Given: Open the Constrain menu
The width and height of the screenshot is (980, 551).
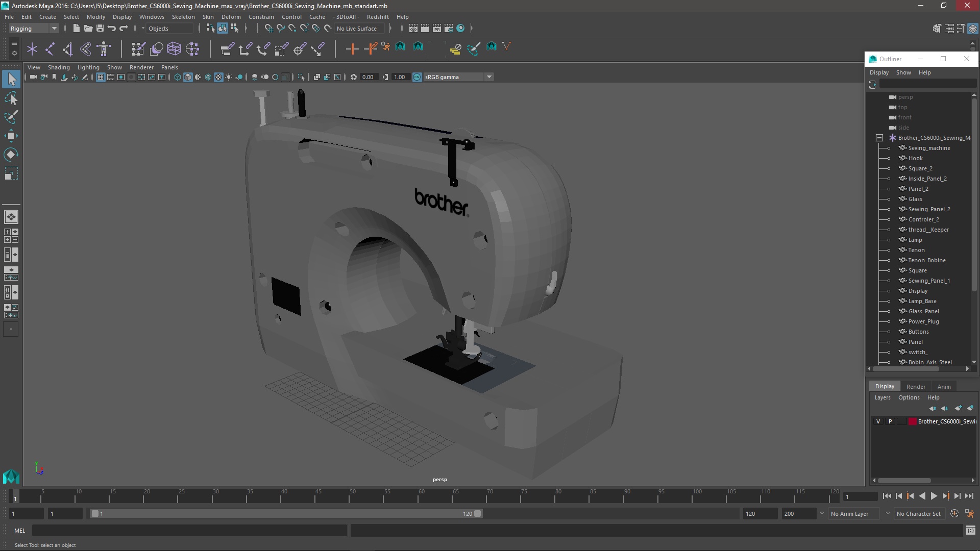Looking at the screenshot, I should [261, 17].
